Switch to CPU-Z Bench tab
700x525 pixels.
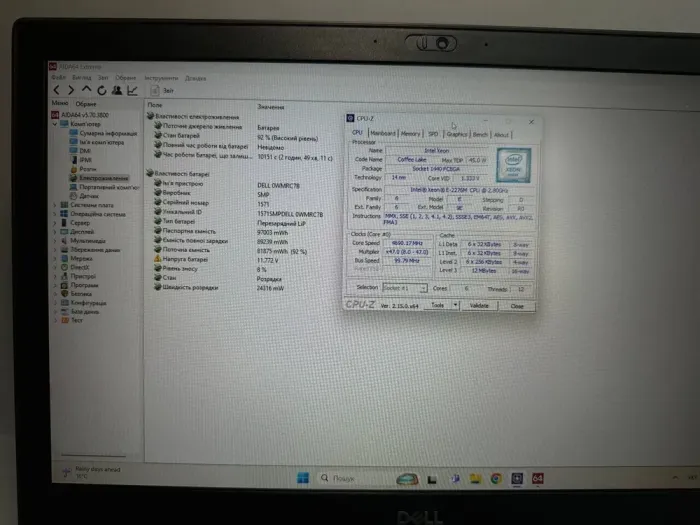click(480, 134)
